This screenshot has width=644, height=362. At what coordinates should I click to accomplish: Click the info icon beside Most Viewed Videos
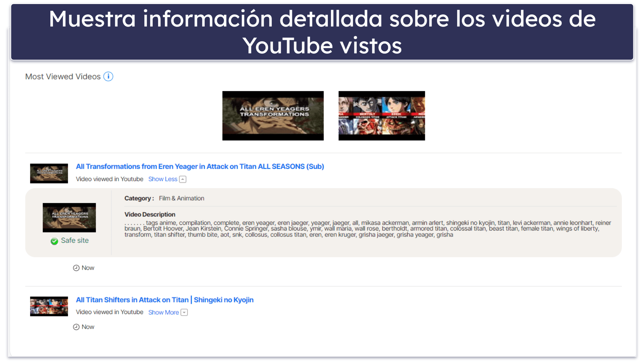pos(108,76)
